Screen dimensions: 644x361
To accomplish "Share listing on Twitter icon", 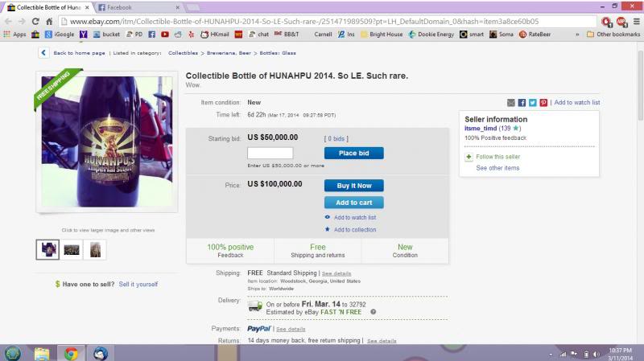I will (533, 103).
